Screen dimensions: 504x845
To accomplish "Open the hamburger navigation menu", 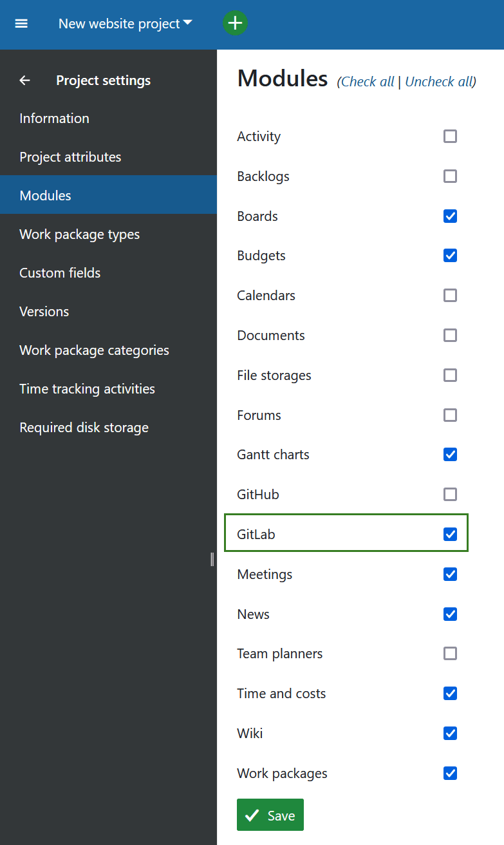I will 21,24.
